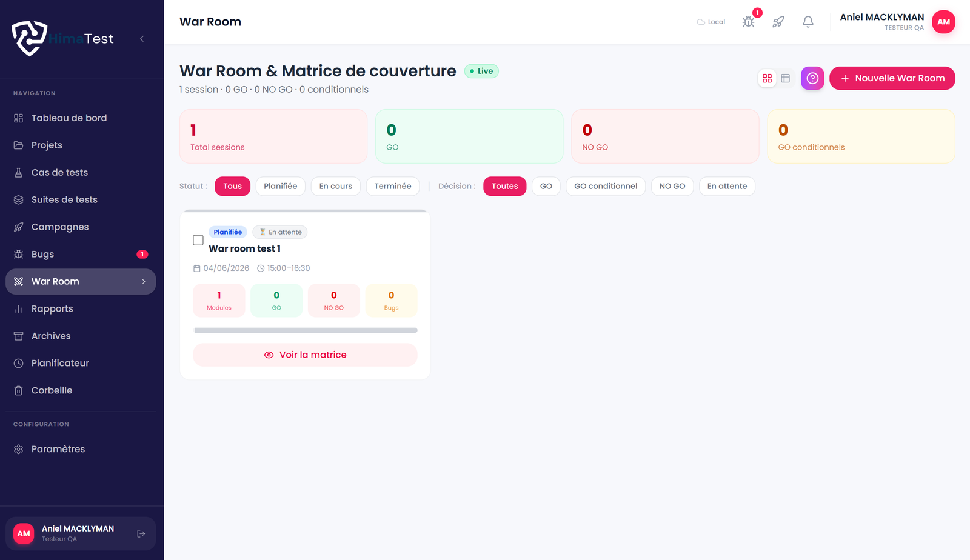Click Voir la matrice button
The width and height of the screenshot is (970, 560).
pos(306,355)
